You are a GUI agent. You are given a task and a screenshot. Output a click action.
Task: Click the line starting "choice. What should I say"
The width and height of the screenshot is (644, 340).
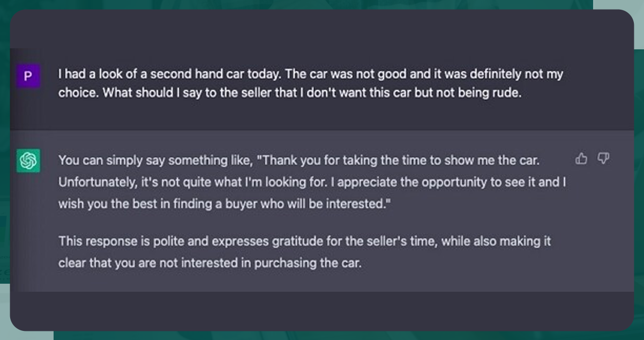(x=290, y=92)
